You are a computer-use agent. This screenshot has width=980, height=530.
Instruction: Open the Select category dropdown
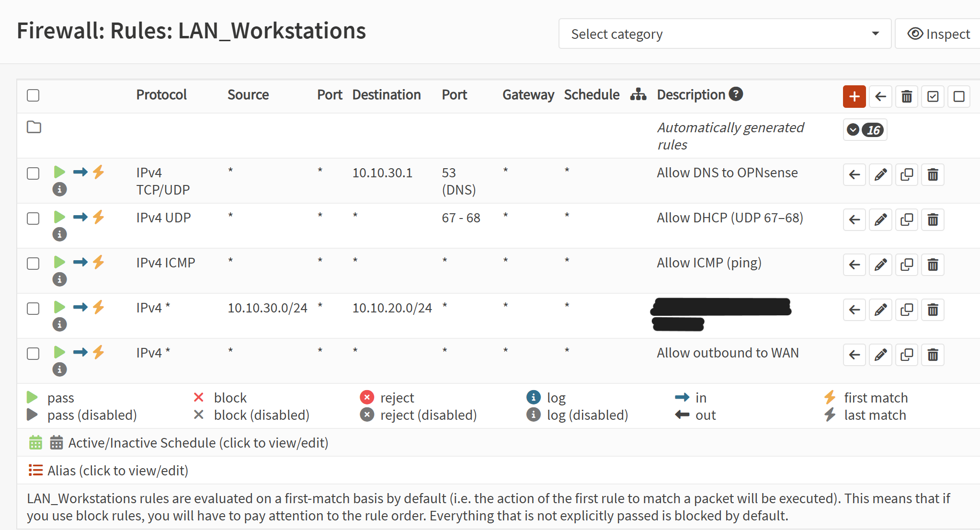tap(724, 34)
